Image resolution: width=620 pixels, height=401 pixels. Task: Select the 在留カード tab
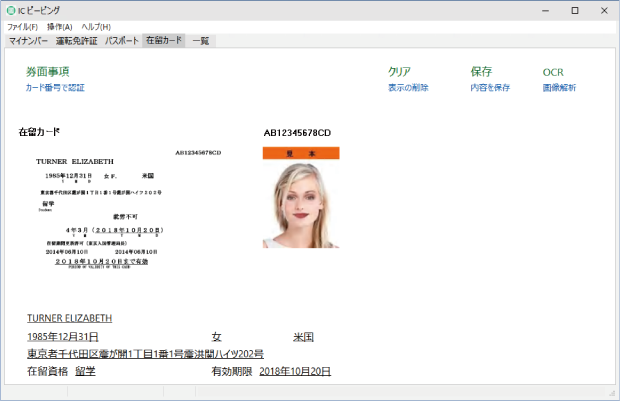click(164, 41)
